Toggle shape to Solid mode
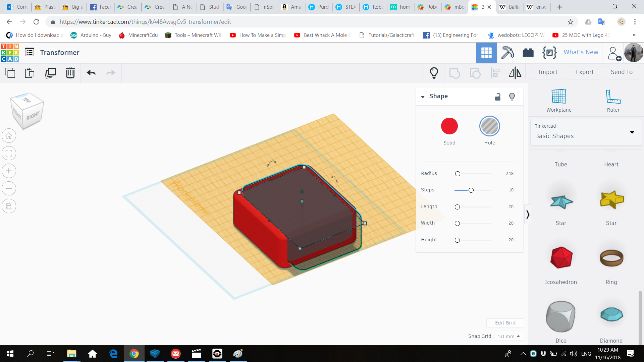 449,126
